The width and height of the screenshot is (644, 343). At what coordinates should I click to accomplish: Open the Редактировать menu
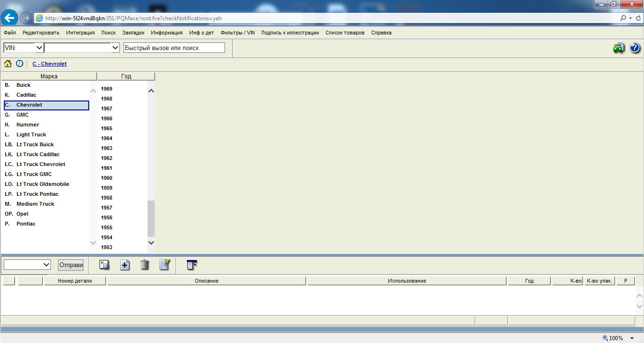click(41, 33)
